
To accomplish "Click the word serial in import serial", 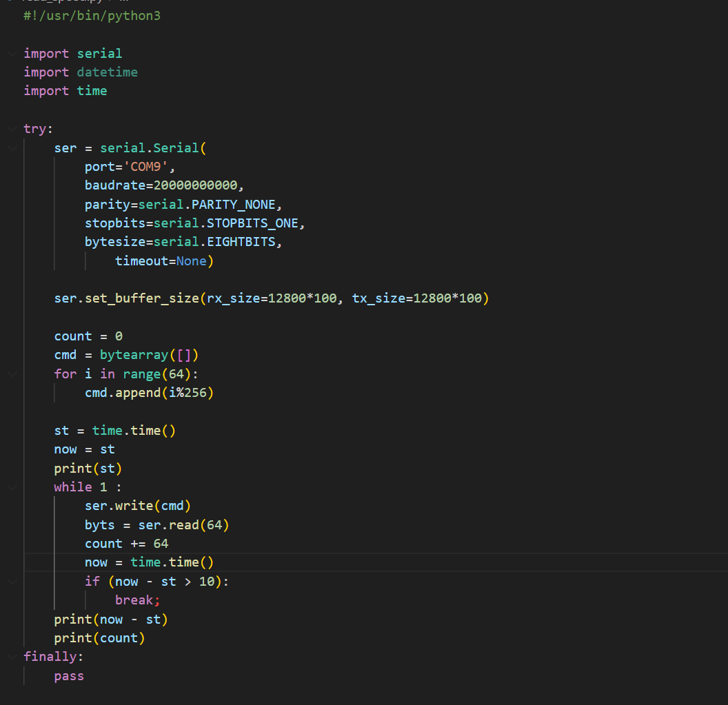I will coord(99,54).
